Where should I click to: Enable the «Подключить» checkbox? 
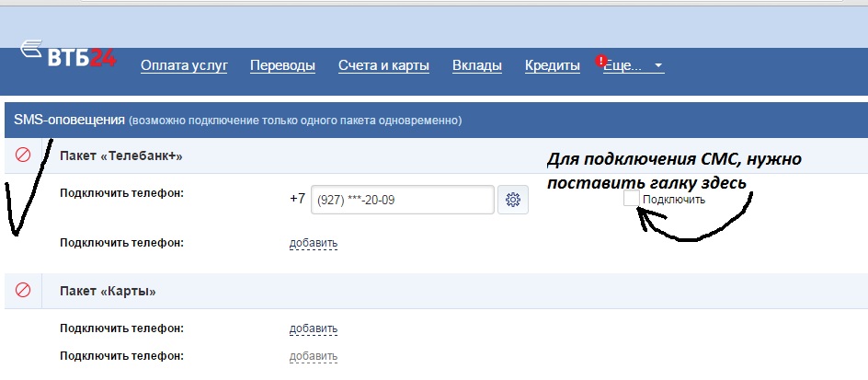(x=631, y=199)
